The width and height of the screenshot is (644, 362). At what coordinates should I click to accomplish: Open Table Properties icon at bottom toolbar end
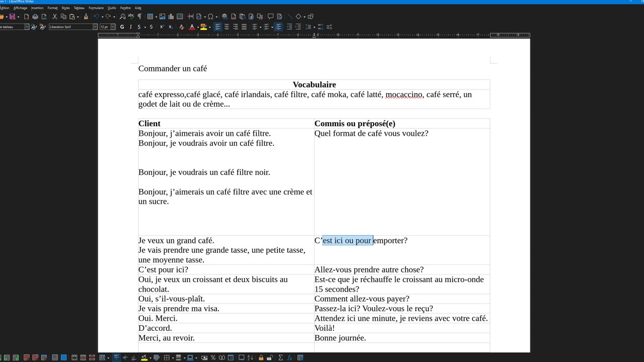click(300, 357)
